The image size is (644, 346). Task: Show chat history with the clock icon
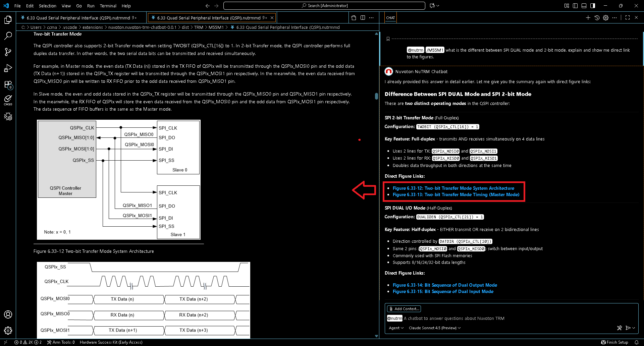click(x=597, y=18)
